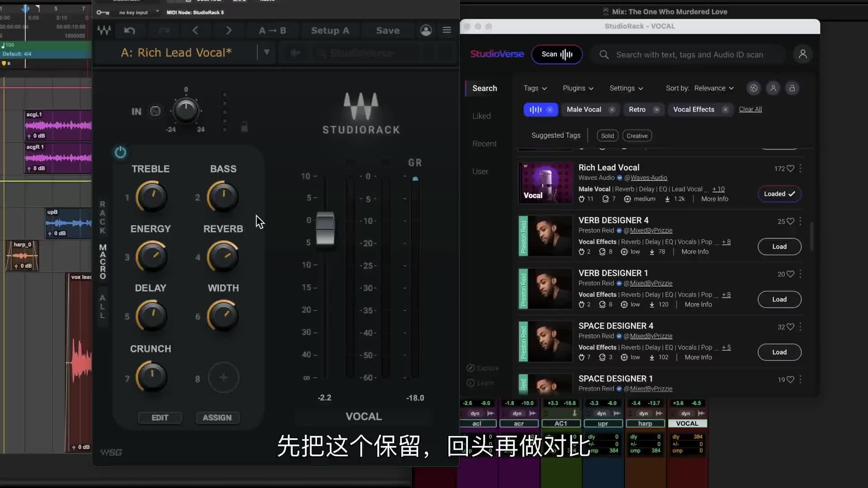Open More Info for Rich Lead Vocal
Viewport: 868px width, 488px height.
coord(714,199)
